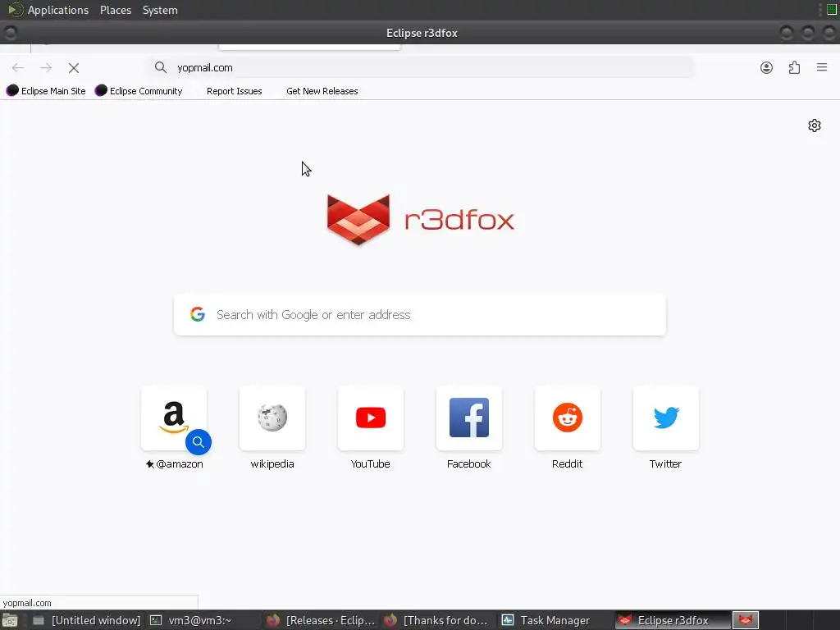Open the Facebook shortcut tile

(468, 418)
